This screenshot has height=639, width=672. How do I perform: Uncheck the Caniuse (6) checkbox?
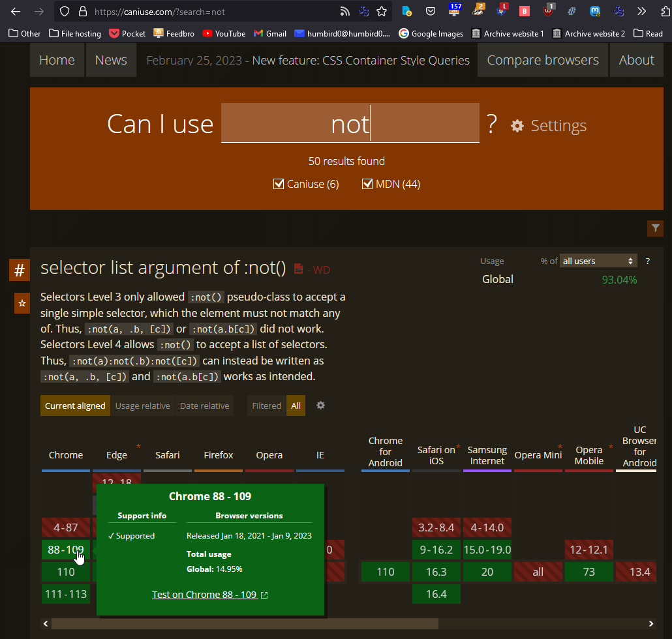coord(279,184)
